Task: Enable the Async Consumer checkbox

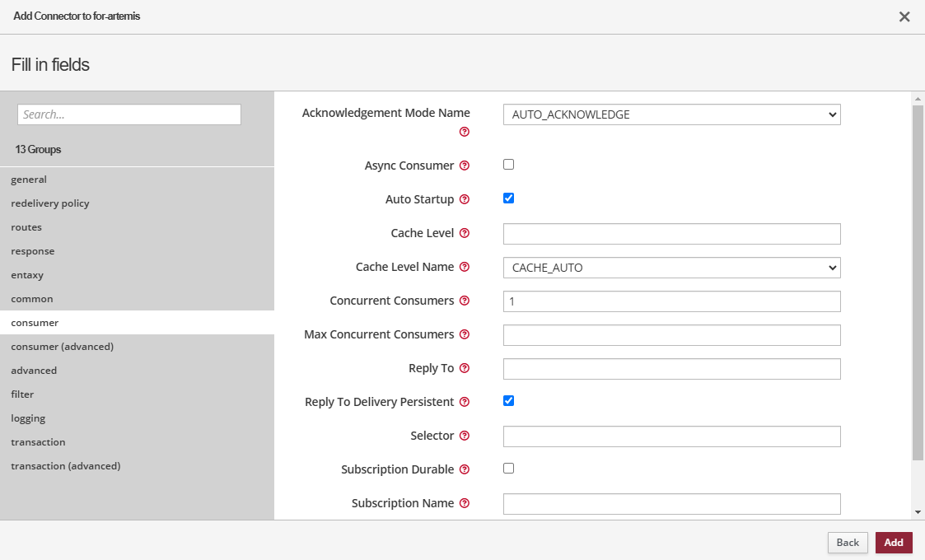Action: [508, 165]
